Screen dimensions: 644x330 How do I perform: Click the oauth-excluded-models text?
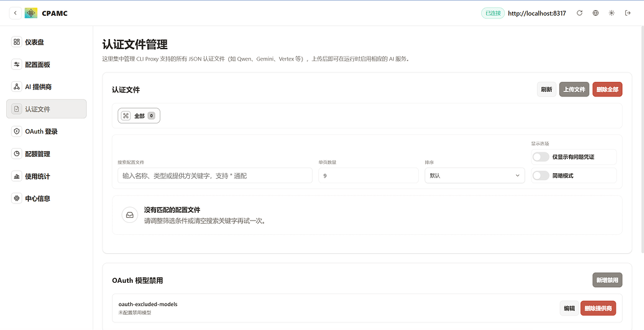tap(148, 304)
